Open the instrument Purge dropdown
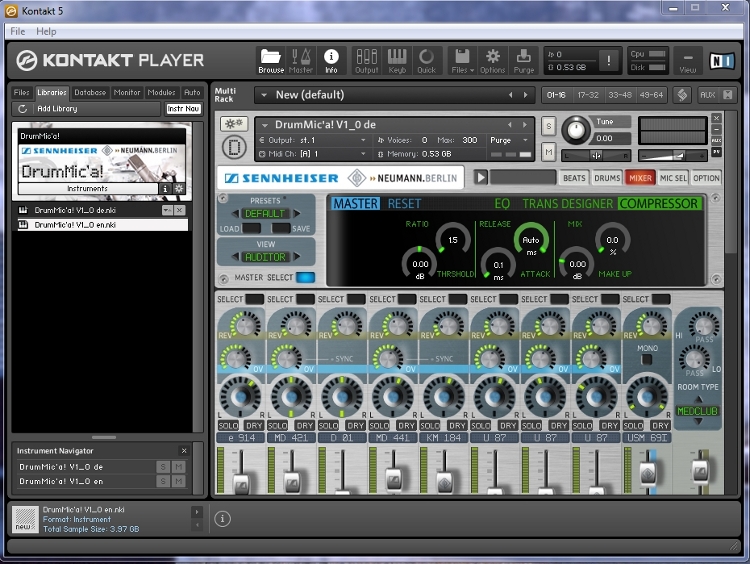This screenshot has width=750, height=564. 525,140
